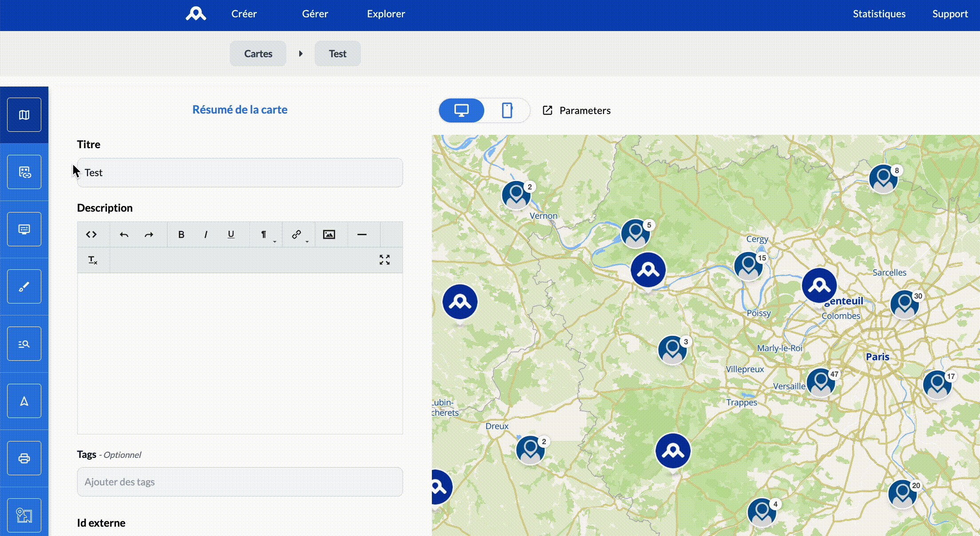
Task: Click the printer sidebar icon
Action: [24, 458]
